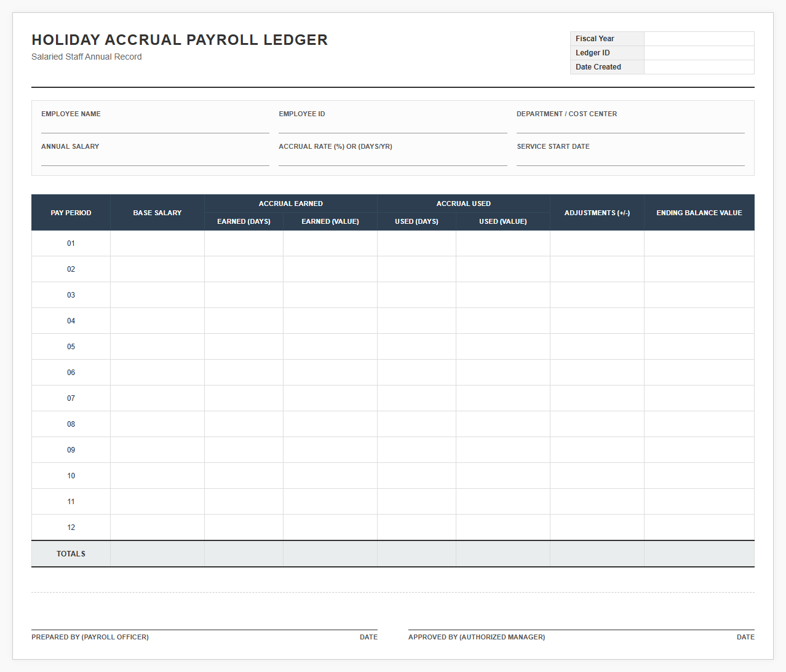This screenshot has width=786, height=672.
Task: Click the 'Date Created' label
Action: 598,67
